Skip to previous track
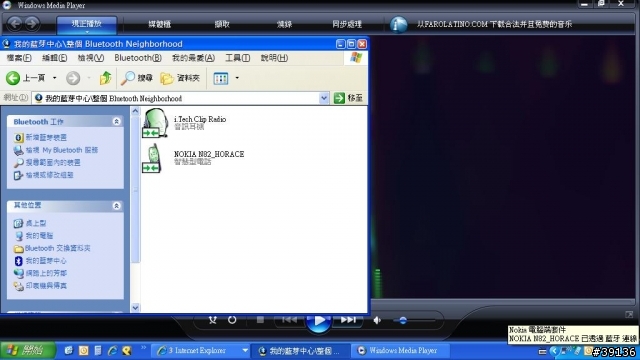The height and width of the screenshot is (360, 640). click(289, 320)
